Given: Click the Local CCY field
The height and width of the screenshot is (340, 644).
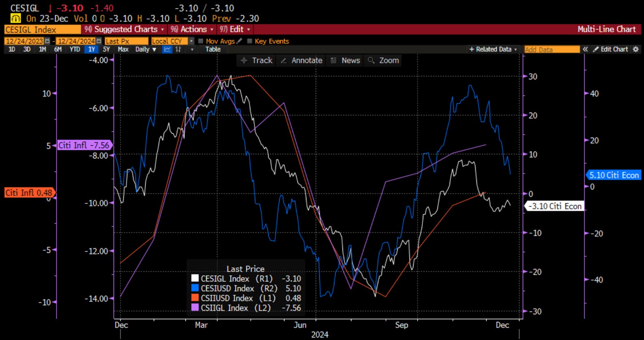Looking at the screenshot, I should (x=170, y=41).
